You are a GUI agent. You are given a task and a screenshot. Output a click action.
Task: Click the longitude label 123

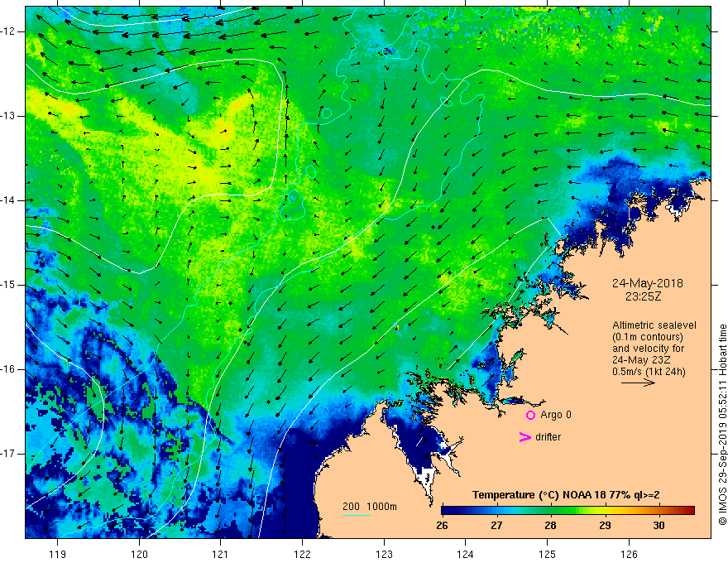[x=384, y=554]
